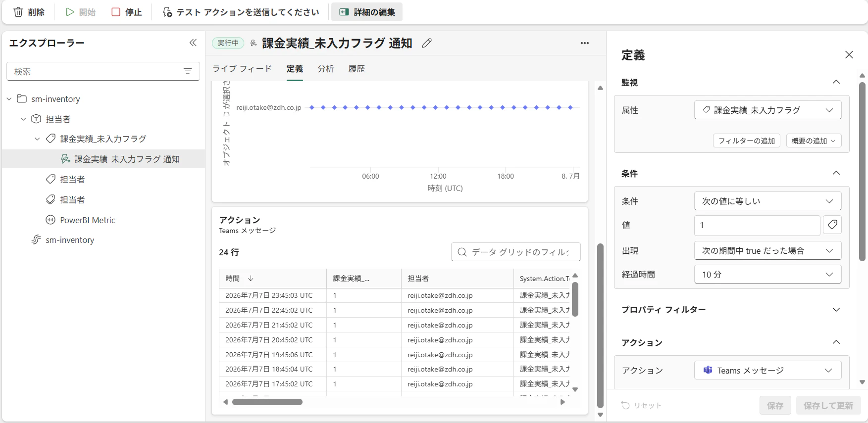Screen dimensions: 868x423
Task: Collapse the 課金実績_未入力フラグ property node
Action: [x=38, y=139]
